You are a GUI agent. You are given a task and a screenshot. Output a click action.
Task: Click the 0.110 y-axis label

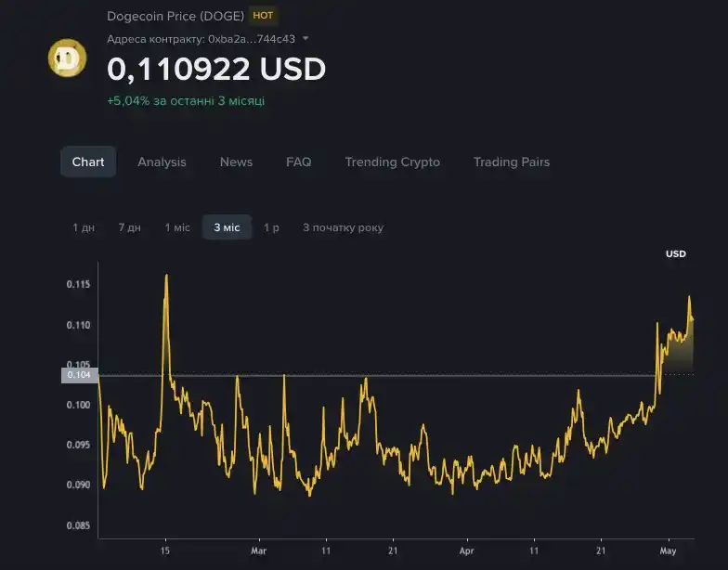[78, 325]
